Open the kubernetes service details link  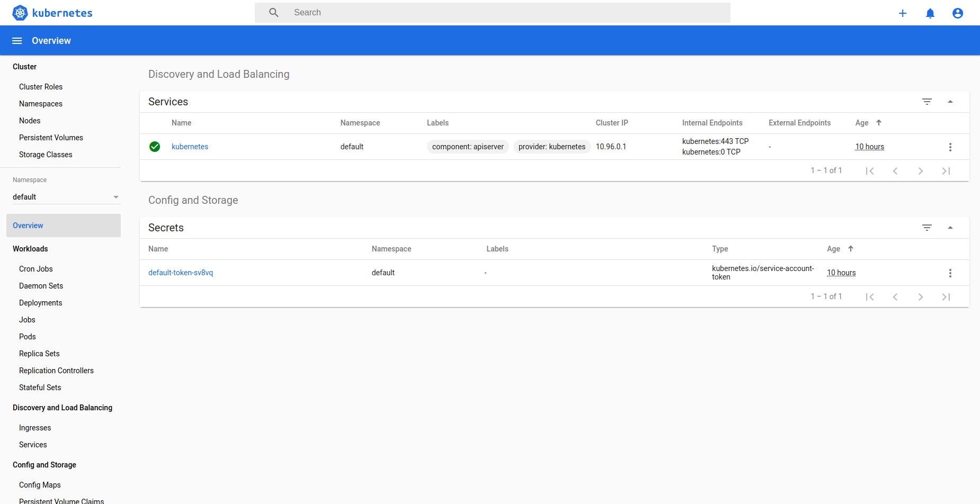point(190,147)
